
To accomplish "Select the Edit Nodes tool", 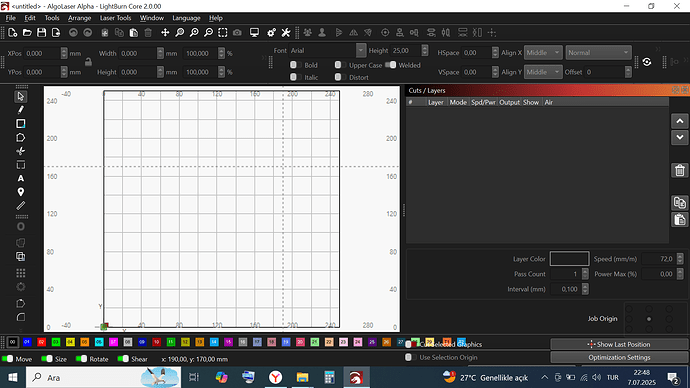I will point(21,151).
